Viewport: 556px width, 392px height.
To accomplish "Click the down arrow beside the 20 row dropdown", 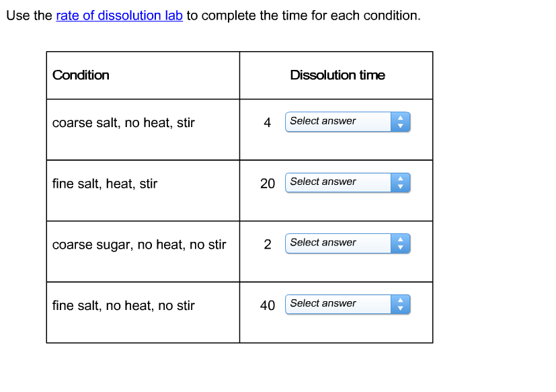I will (401, 186).
